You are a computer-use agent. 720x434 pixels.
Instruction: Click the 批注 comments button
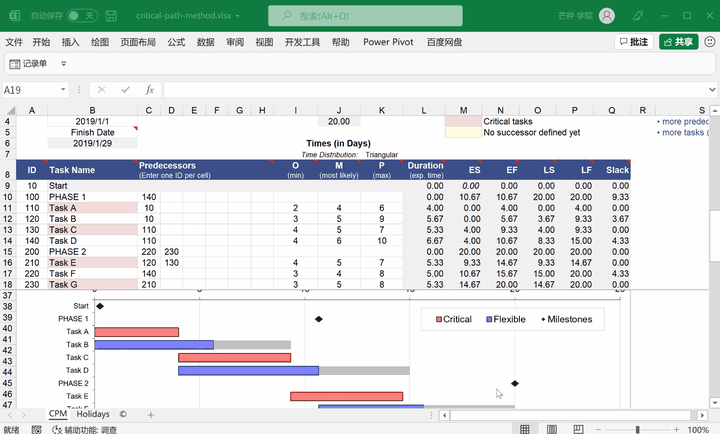(x=634, y=42)
